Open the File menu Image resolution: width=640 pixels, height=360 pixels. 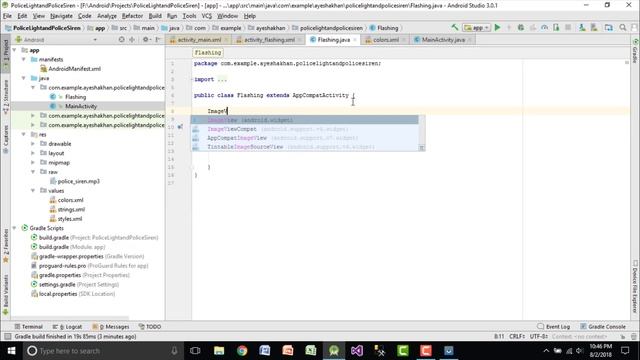coord(7,16)
